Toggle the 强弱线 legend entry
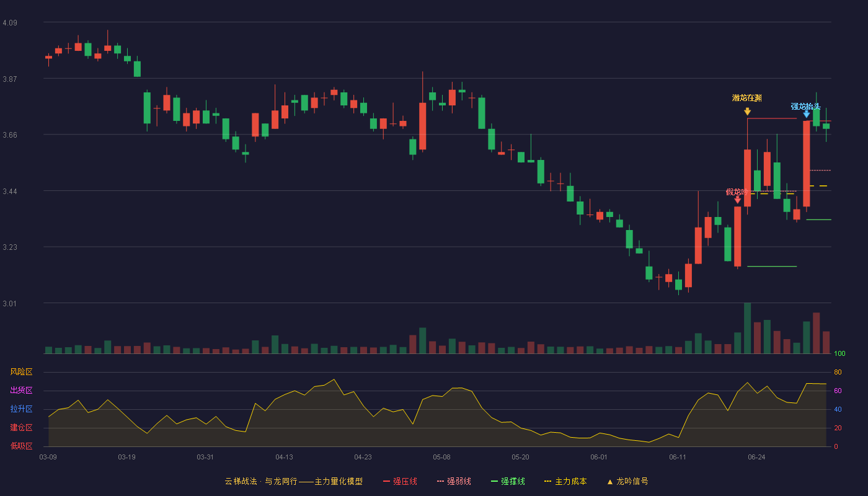The width and height of the screenshot is (868, 496). point(454,481)
